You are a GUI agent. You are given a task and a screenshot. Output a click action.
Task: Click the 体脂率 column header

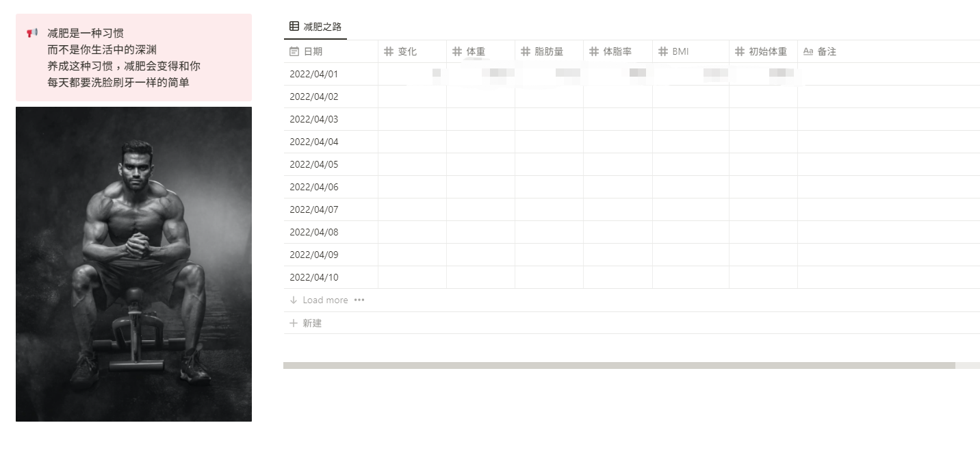[618, 51]
